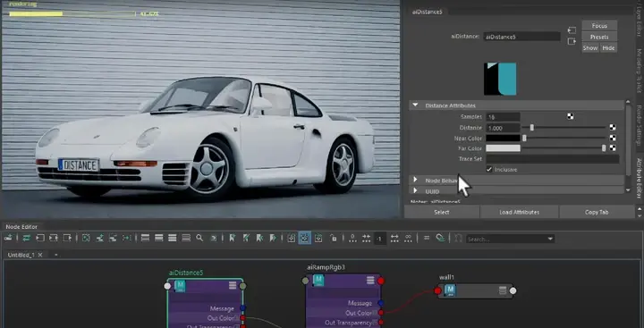Screen dimensions: 644x328
Task: Open the Modeling Toolkit side tab
Action: coord(639,71)
